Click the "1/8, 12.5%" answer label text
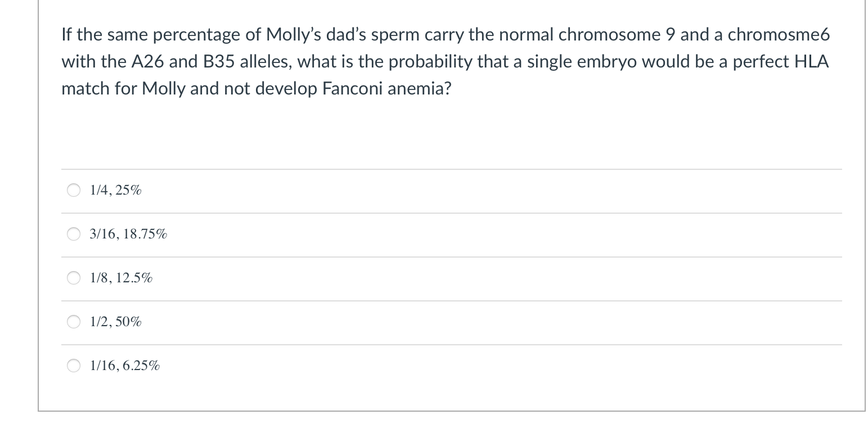The width and height of the screenshot is (868, 428). tap(121, 278)
